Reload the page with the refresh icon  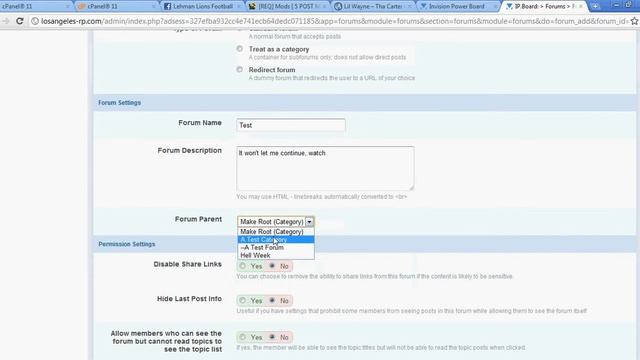pyautogui.click(x=20, y=21)
